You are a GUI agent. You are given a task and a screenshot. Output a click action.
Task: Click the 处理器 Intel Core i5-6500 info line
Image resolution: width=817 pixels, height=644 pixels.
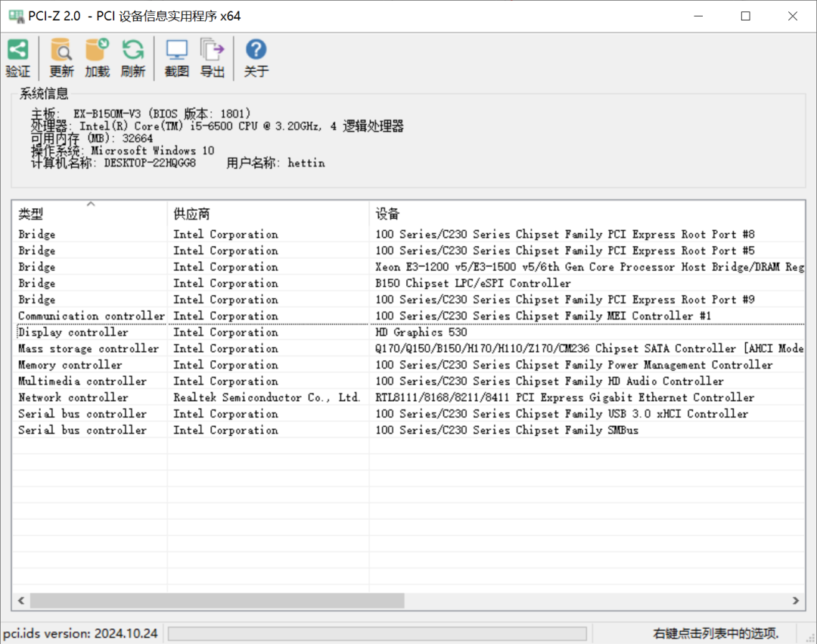click(x=217, y=126)
